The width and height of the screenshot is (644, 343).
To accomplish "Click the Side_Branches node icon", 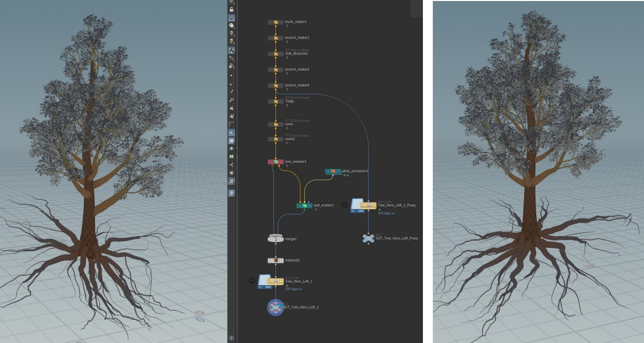I will (276, 53).
